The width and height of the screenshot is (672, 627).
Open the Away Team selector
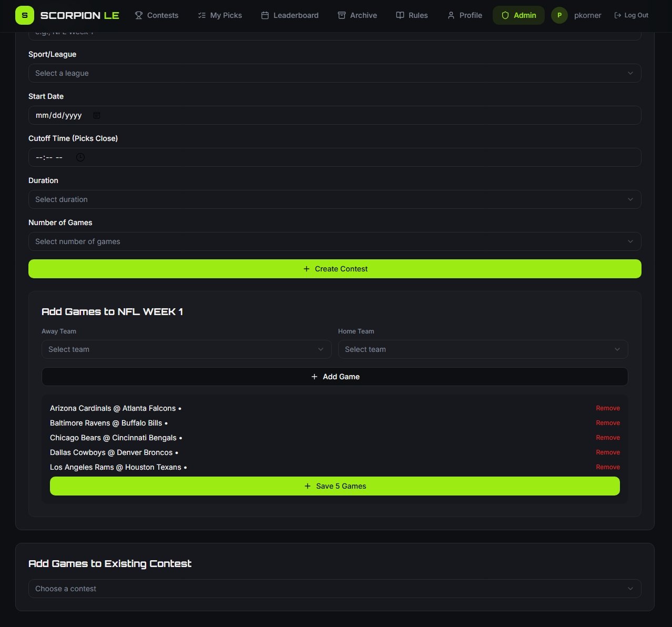(x=186, y=349)
